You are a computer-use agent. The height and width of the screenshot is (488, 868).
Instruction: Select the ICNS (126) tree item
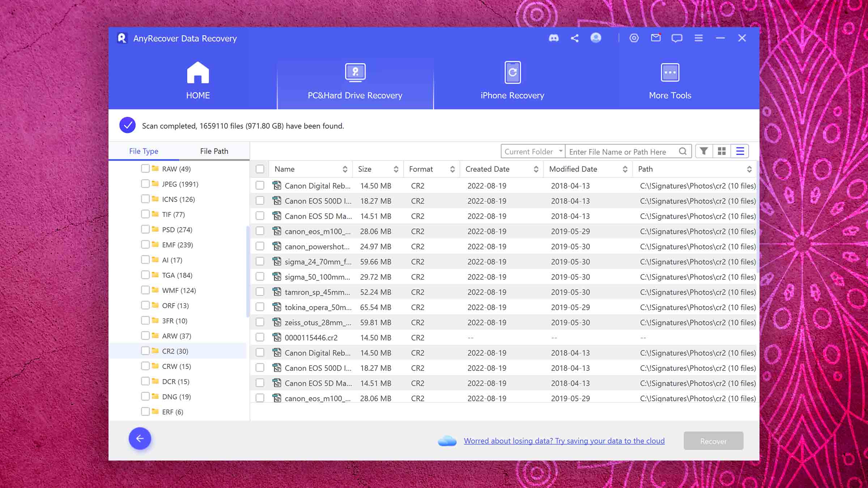[x=178, y=199]
